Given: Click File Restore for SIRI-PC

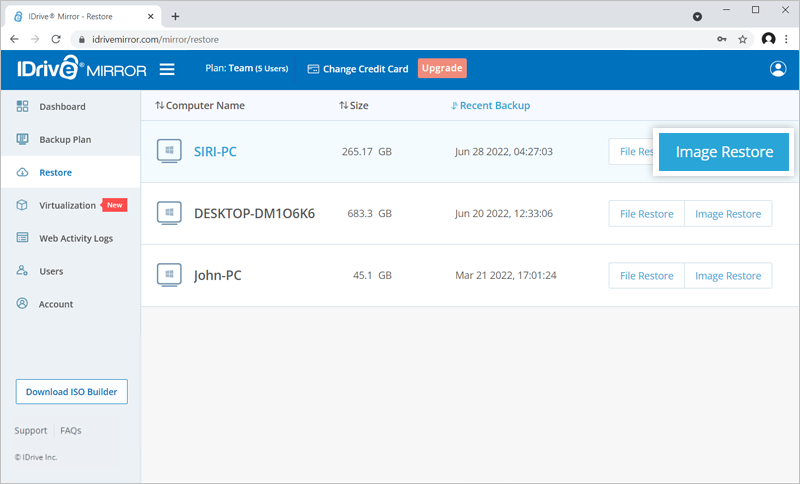Looking at the screenshot, I should (632, 151).
